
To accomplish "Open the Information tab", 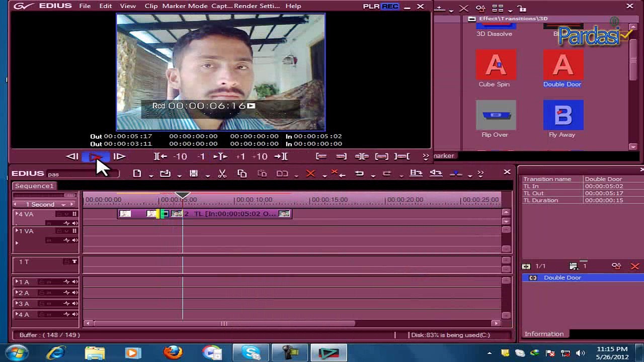I will click(x=544, y=334).
